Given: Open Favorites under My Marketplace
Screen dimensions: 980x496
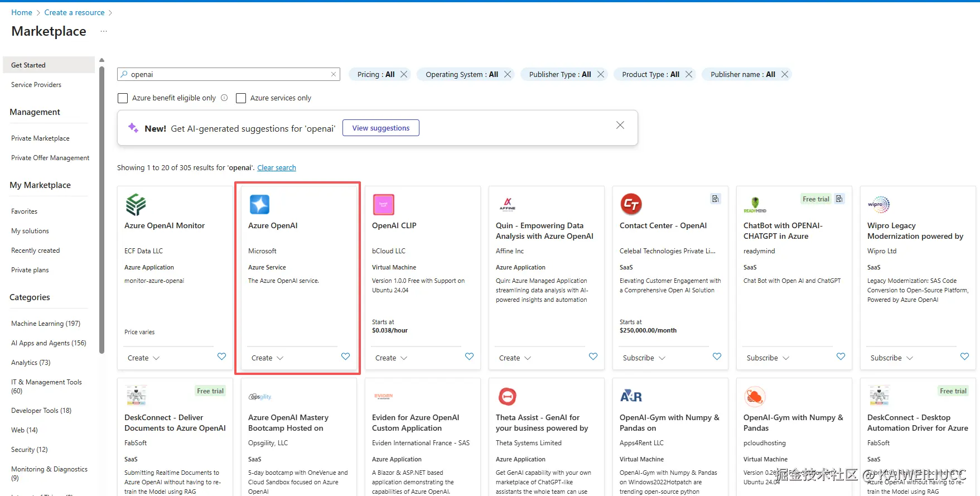Looking at the screenshot, I should (24, 211).
